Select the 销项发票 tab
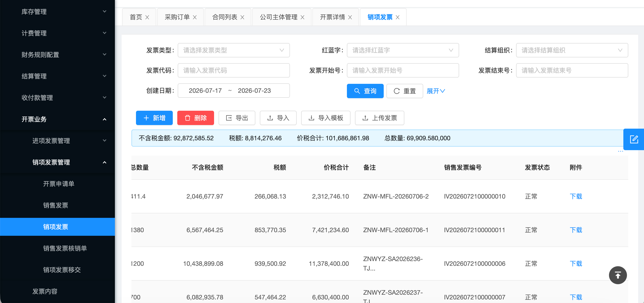The height and width of the screenshot is (303, 644). 380,17
